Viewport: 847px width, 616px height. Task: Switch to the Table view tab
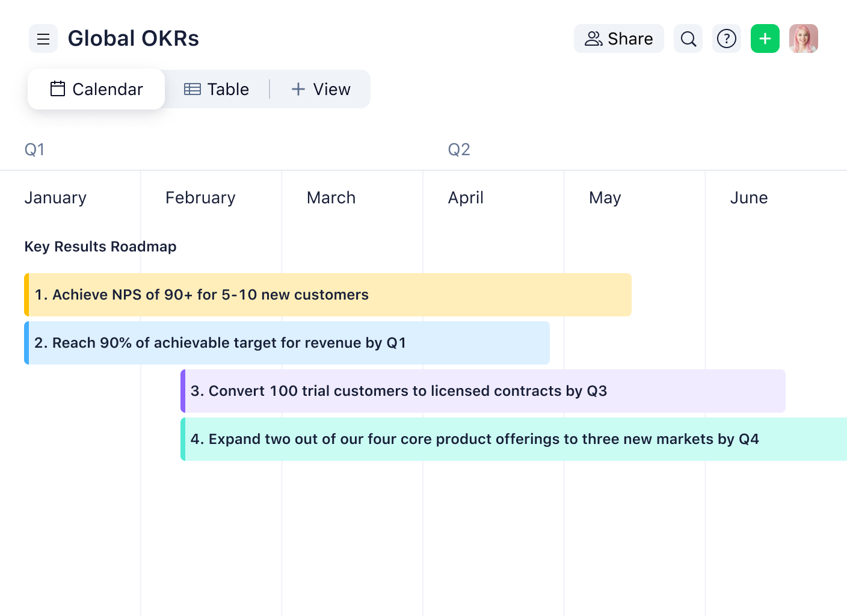point(217,89)
